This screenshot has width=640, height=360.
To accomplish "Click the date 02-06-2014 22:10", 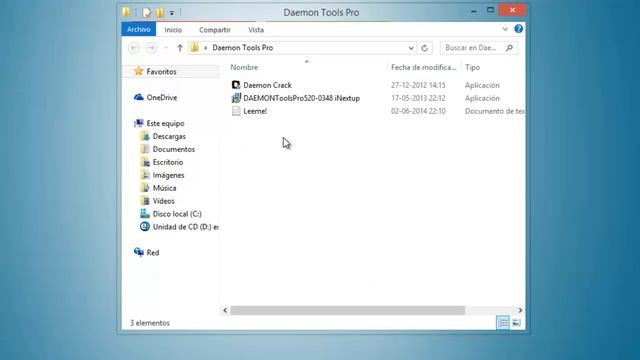I will point(418,111).
